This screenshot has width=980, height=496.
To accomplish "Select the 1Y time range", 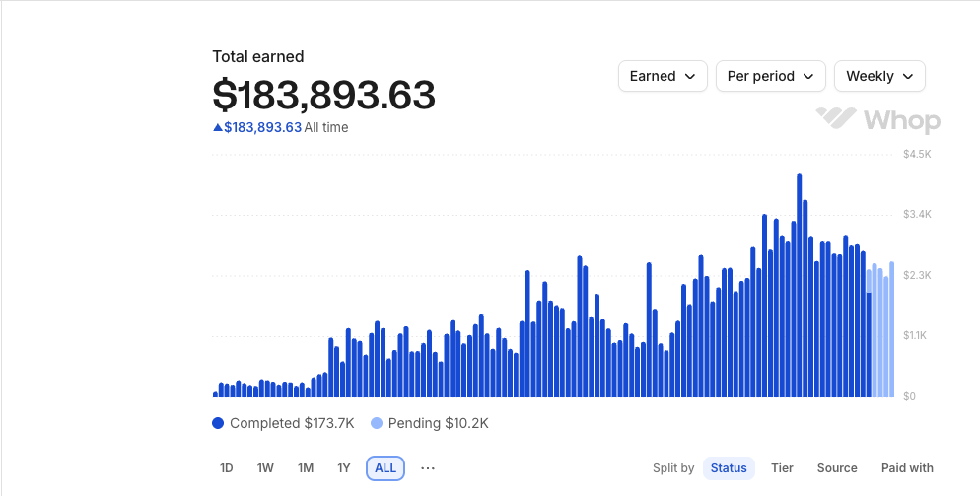I will click(x=344, y=467).
